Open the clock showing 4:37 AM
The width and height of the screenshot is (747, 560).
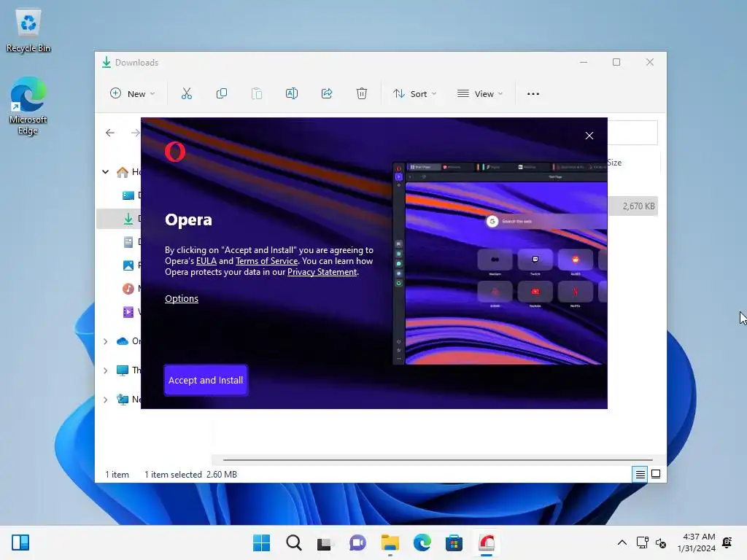tap(697, 542)
